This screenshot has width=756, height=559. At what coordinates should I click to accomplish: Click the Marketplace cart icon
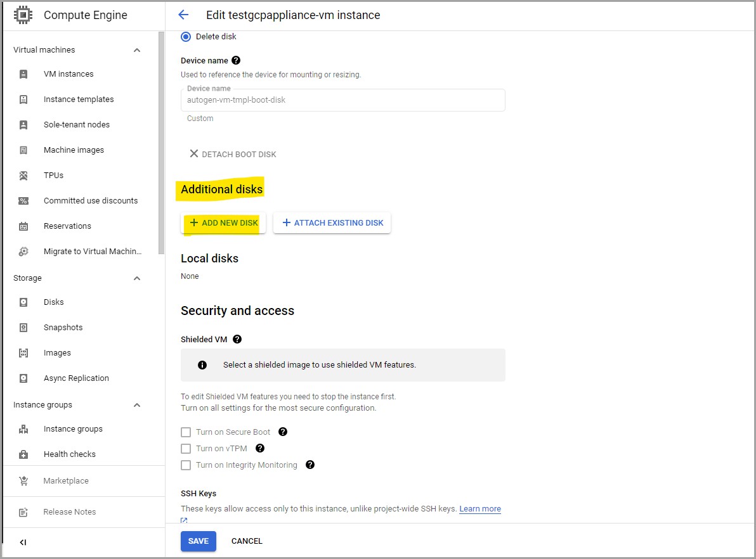click(23, 481)
